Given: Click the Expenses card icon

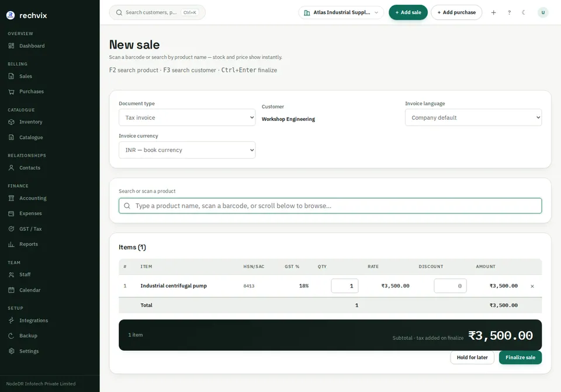Looking at the screenshot, I should point(12,213).
